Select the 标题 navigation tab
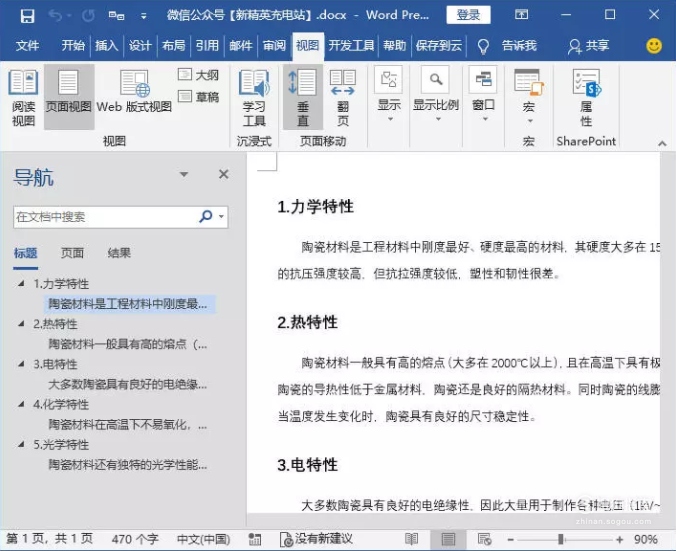The image size is (676, 551). point(25,253)
